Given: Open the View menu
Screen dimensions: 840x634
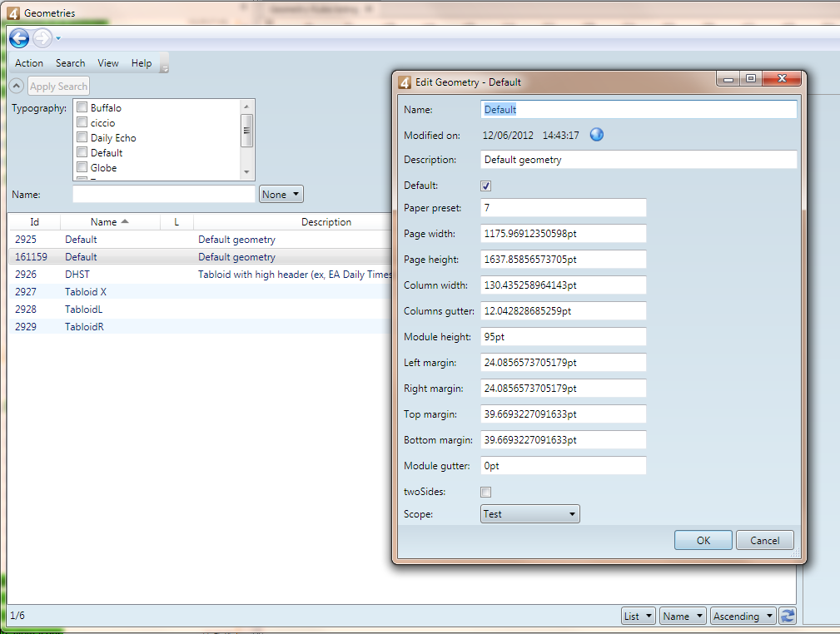Looking at the screenshot, I should coord(107,63).
